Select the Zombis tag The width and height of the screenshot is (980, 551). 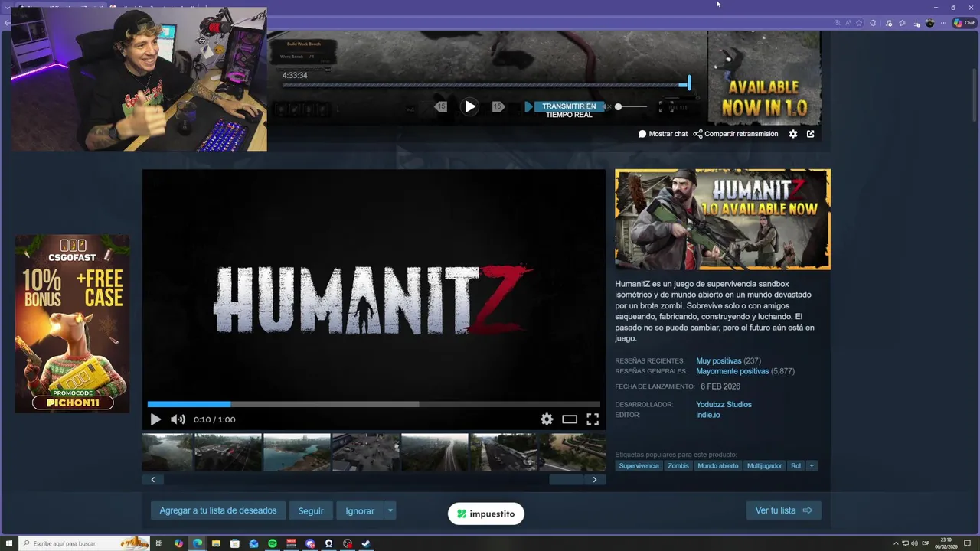pyautogui.click(x=678, y=465)
